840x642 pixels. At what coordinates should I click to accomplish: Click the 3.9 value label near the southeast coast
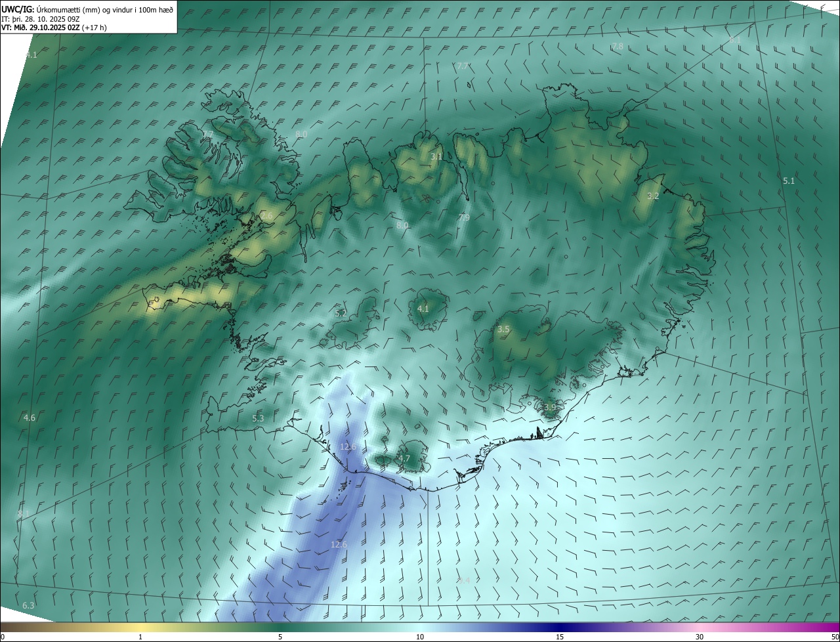(x=550, y=407)
